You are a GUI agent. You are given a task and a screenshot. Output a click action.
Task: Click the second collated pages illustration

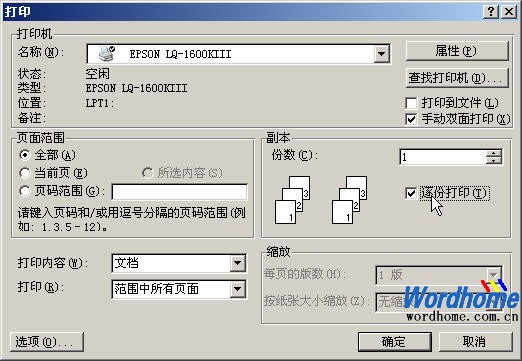349,200
